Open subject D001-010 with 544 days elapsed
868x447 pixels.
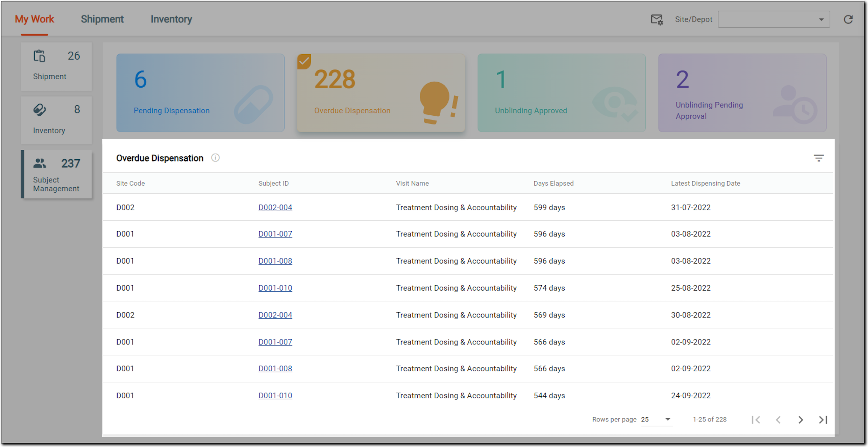(275, 396)
